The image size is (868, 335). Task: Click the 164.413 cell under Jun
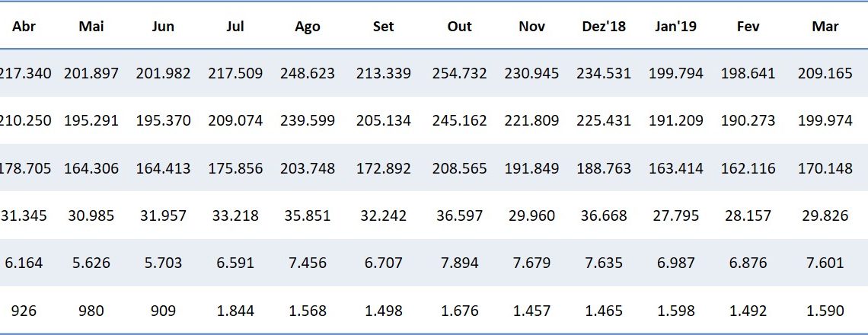coord(164,168)
